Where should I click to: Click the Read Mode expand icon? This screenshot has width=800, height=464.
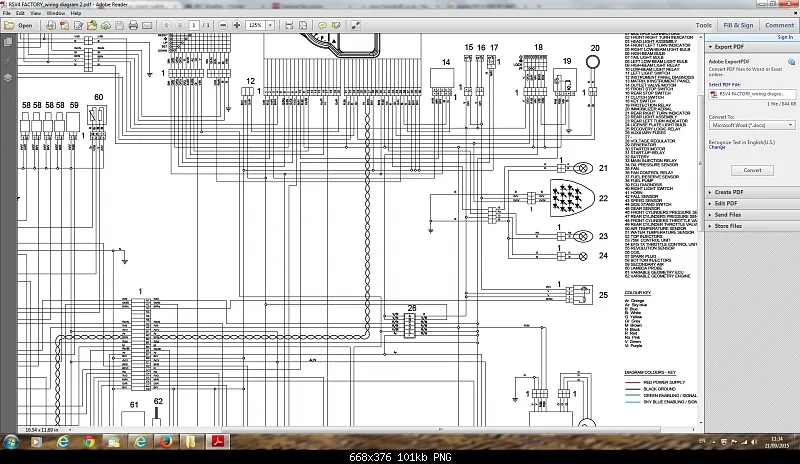pyautogui.click(x=356, y=25)
